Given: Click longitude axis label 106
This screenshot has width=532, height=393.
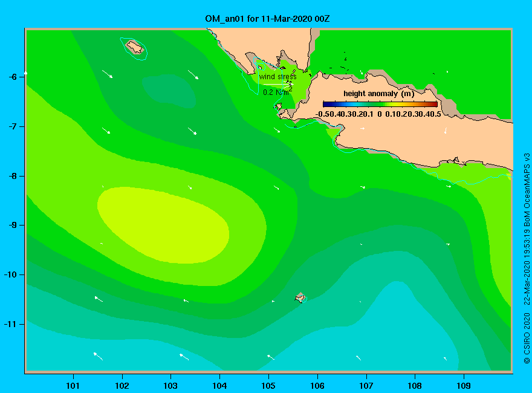Looking at the screenshot, I should pyautogui.click(x=317, y=386).
